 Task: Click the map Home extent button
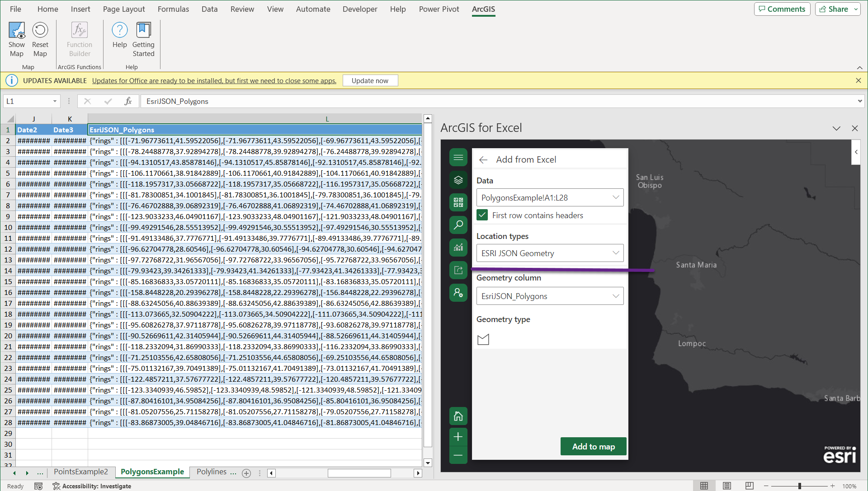(x=458, y=416)
